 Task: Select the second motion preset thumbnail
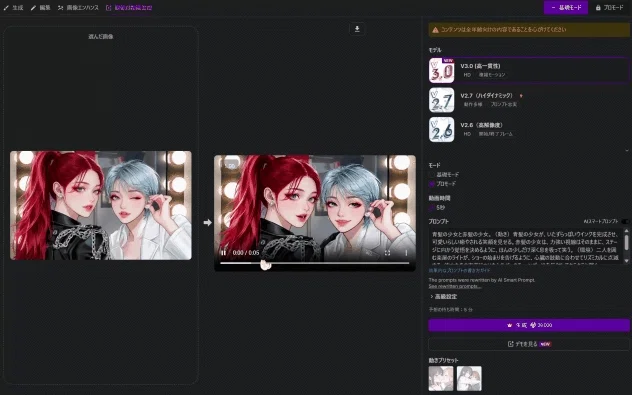(x=469, y=378)
